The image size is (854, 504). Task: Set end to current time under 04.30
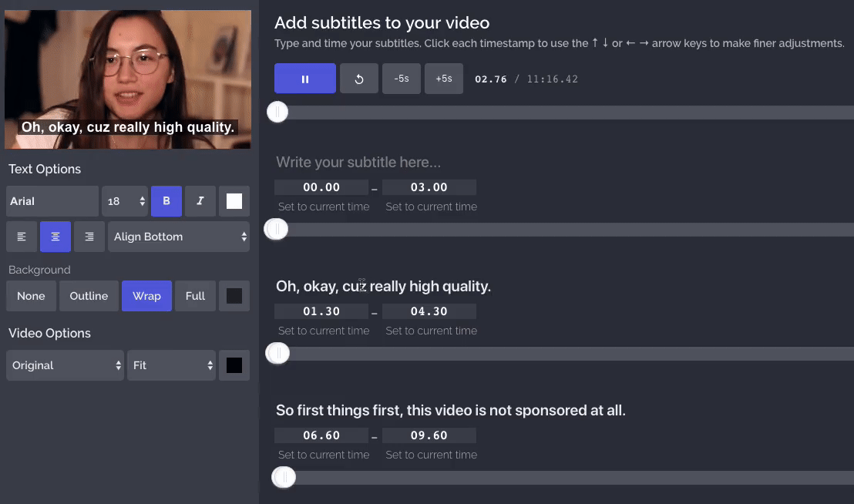[432, 331]
